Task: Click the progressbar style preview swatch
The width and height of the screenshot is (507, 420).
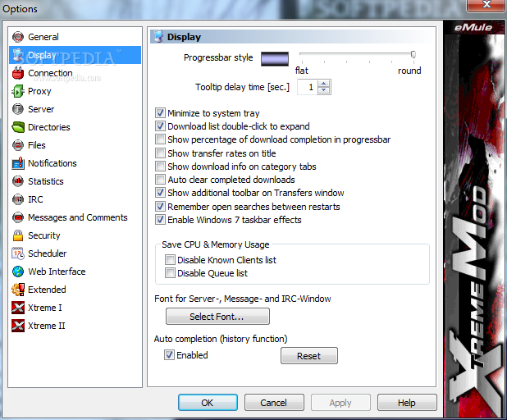Action: coord(275,59)
